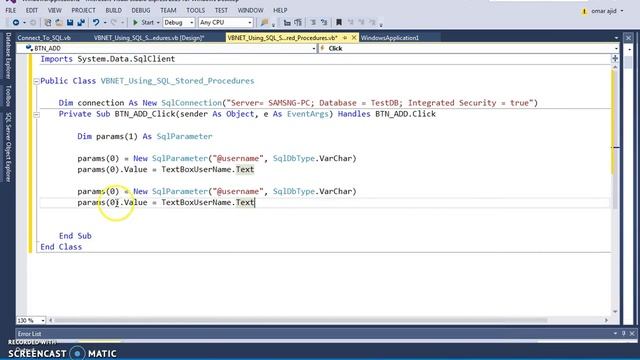Click the Save All toolbar icon
This screenshot has height=360, width=640.
(x=81, y=22)
